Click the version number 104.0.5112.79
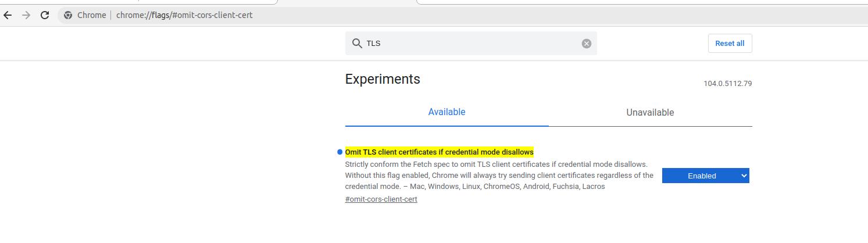The height and width of the screenshot is (243, 868). [x=727, y=84]
